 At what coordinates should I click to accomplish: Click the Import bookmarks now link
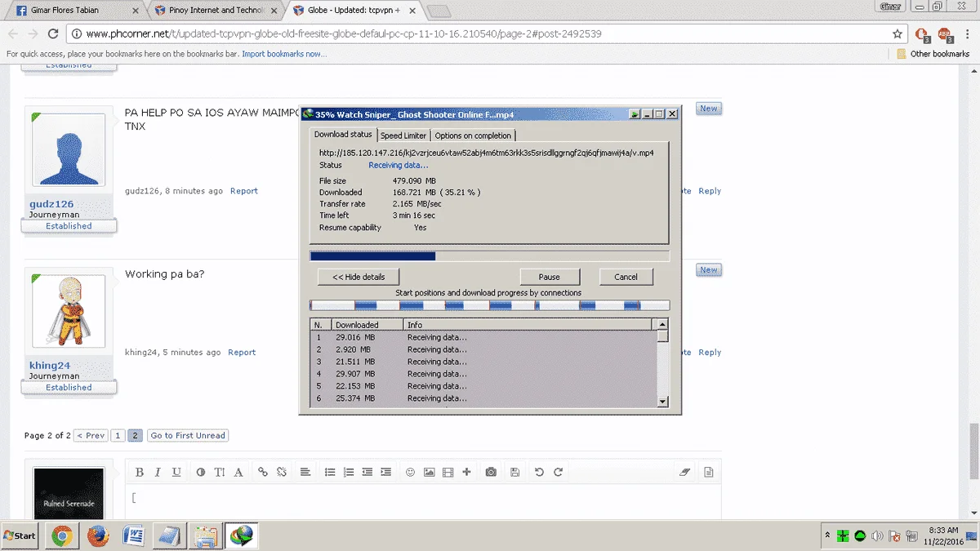pos(284,54)
